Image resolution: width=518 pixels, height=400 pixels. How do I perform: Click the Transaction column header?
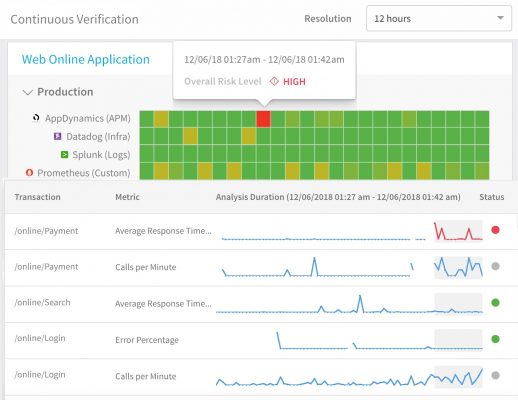click(38, 197)
